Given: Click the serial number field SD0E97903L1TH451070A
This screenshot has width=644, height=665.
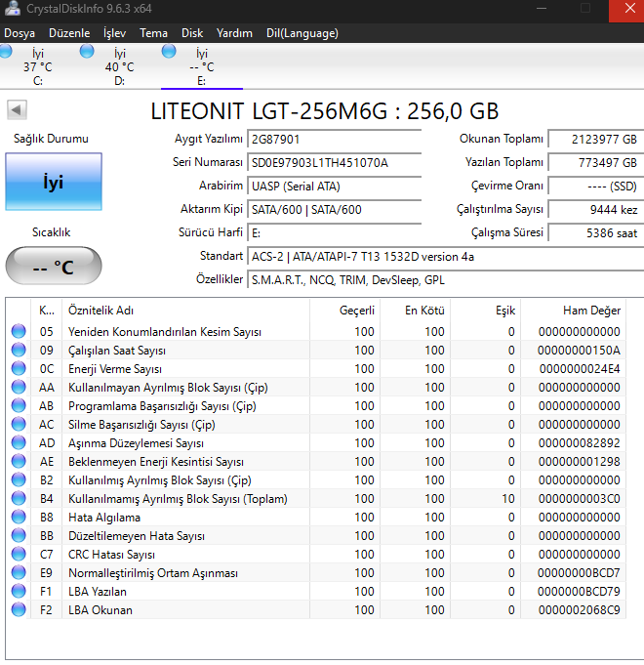Looking at the screenshot, I should click(x=335, y=163).
